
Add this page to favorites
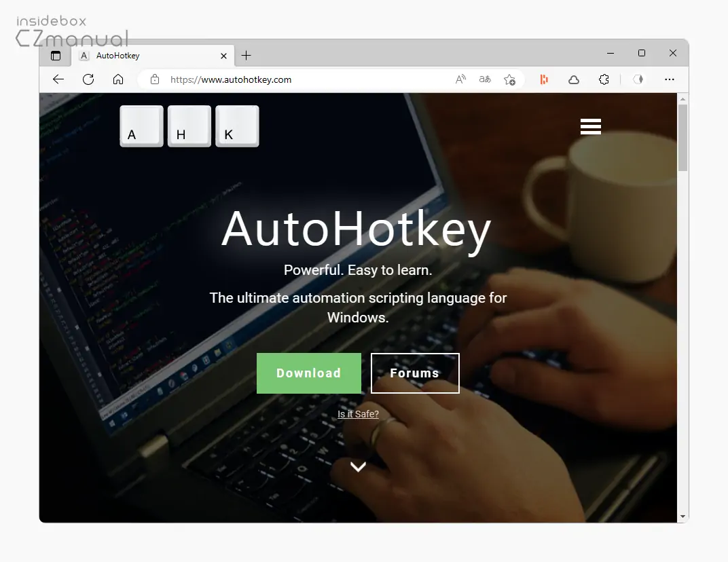pos(509,80)
